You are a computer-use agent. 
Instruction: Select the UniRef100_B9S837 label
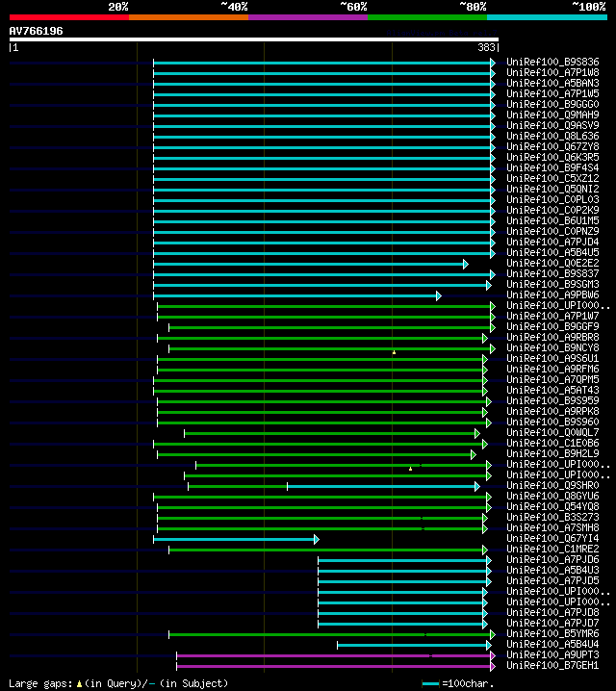coord(552,273)
